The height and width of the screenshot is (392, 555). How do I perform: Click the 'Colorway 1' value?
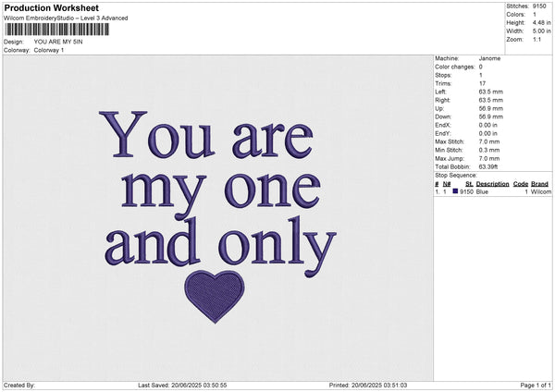pos(49,50)
